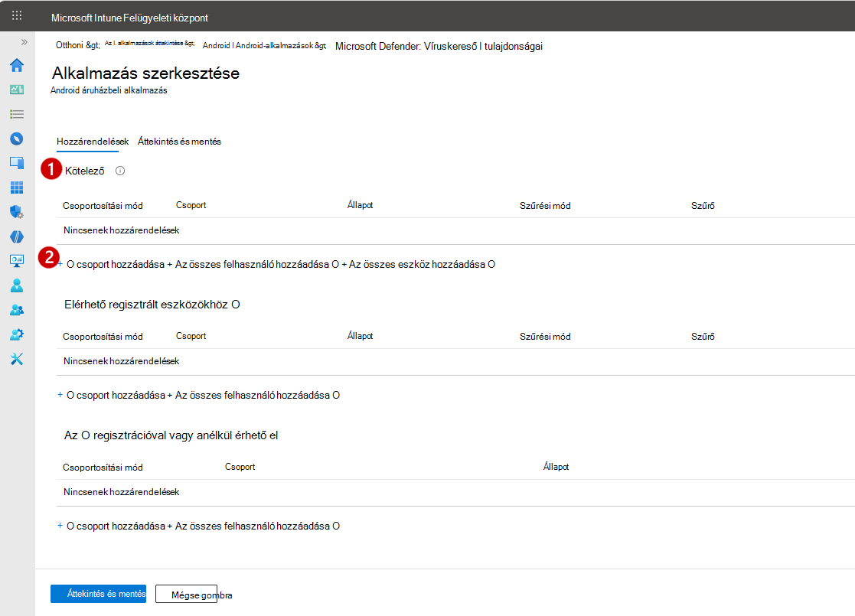
Task: Open Users icon in sidebar
Action: (x=17, y=285)
